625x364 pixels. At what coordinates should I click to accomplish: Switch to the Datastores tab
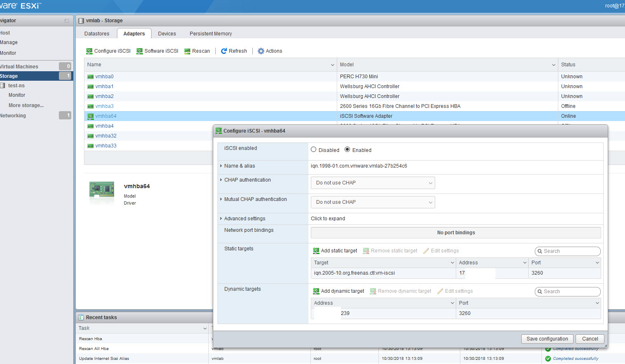[x=97, y=34]
